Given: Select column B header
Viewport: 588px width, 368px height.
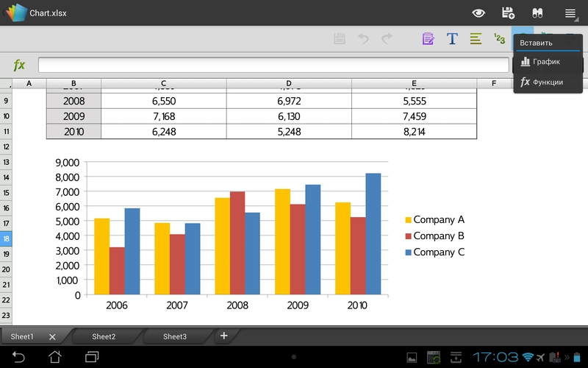Looking at the screenshot, I should tap(73, 83).
